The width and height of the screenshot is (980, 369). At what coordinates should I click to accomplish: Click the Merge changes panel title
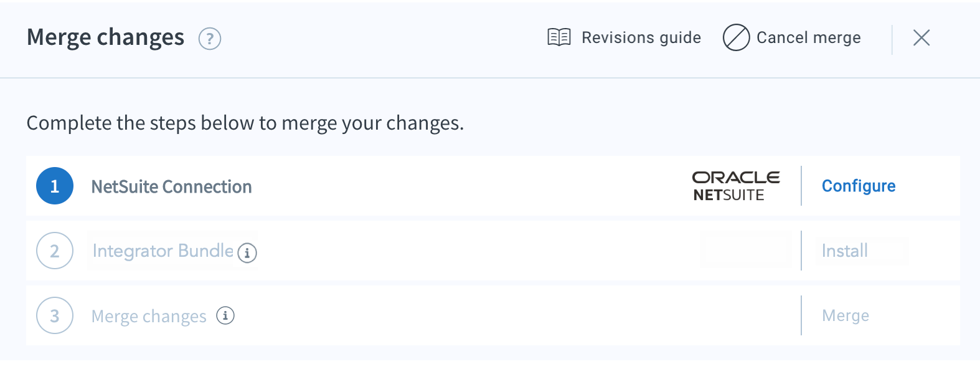106,37
